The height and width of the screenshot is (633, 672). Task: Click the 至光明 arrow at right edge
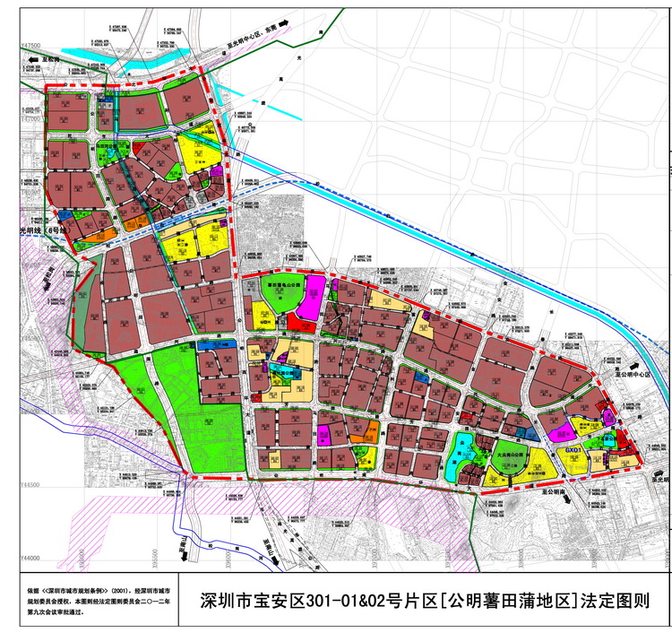coord(659,479)
